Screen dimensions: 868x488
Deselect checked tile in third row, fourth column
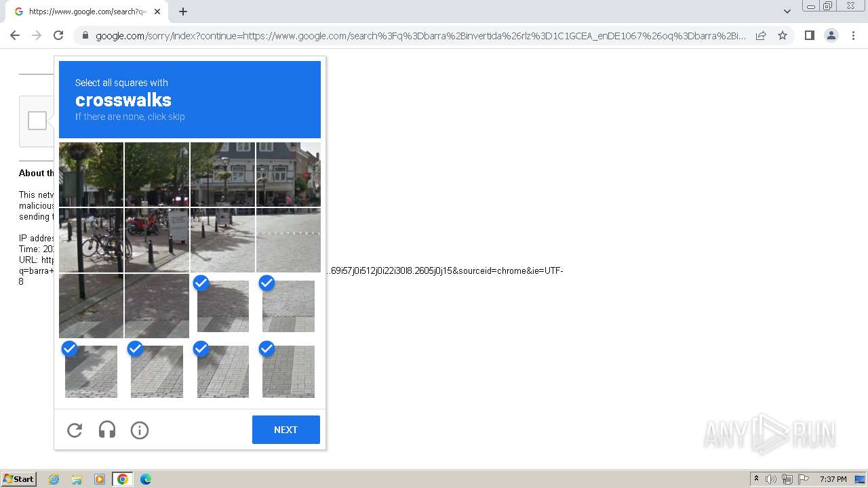tap(288, 306)
